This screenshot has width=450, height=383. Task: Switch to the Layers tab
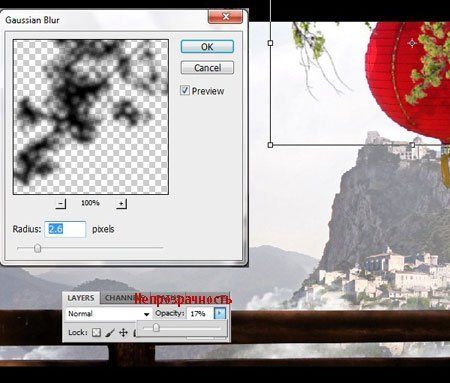(81, 298)
